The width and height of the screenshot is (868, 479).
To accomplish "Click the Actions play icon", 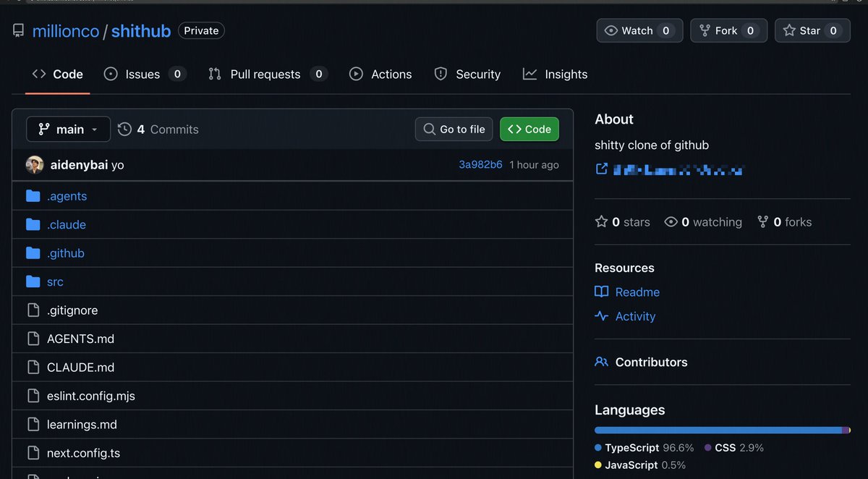I will (356, 74).
